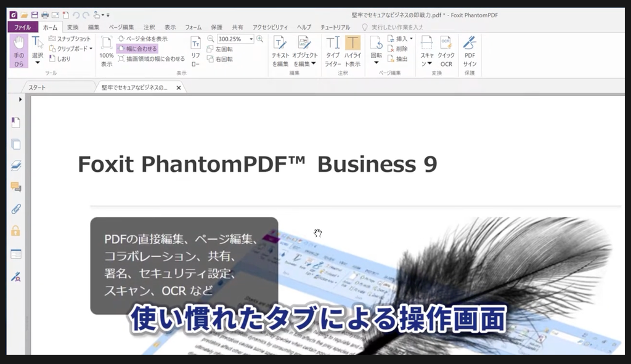
Task: Select the Hand (手のひら) tool
Action: tap(18, 51)
